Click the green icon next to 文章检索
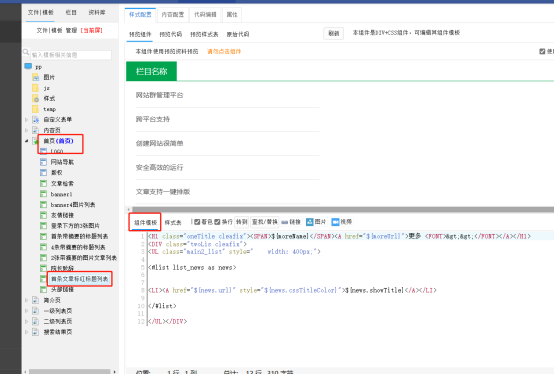554x375 pixels. [43, 183]
